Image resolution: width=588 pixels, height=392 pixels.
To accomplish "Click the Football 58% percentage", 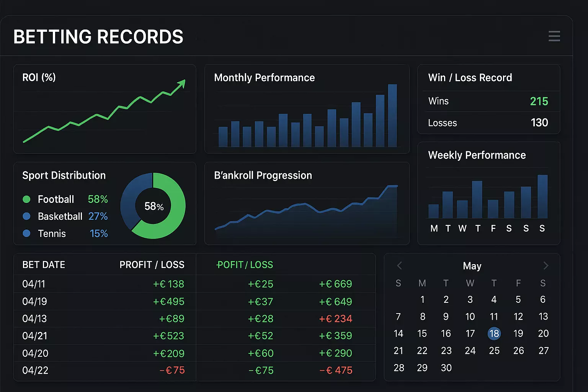I will coord(98,199).
